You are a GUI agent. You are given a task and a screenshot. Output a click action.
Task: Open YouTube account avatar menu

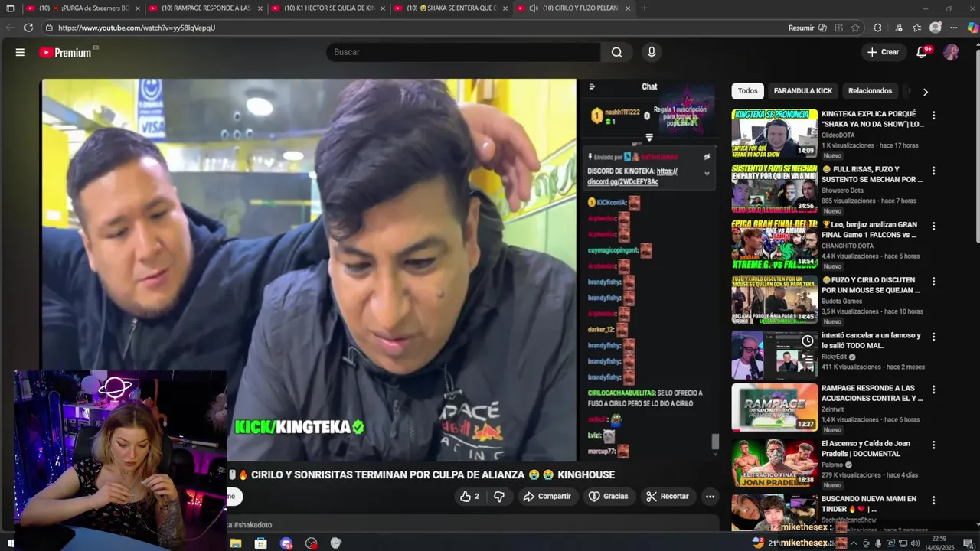click(951, 52)
